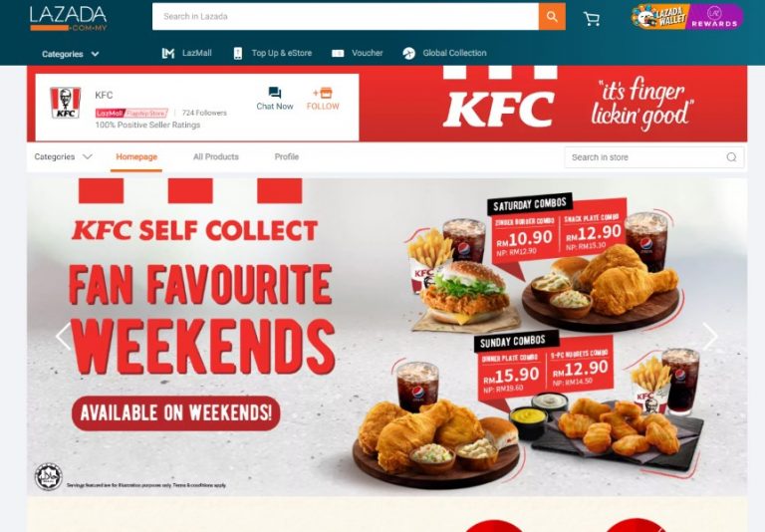Follow the KFC store
The height and width of the screenshot is (532, 765).
point(323,98)
